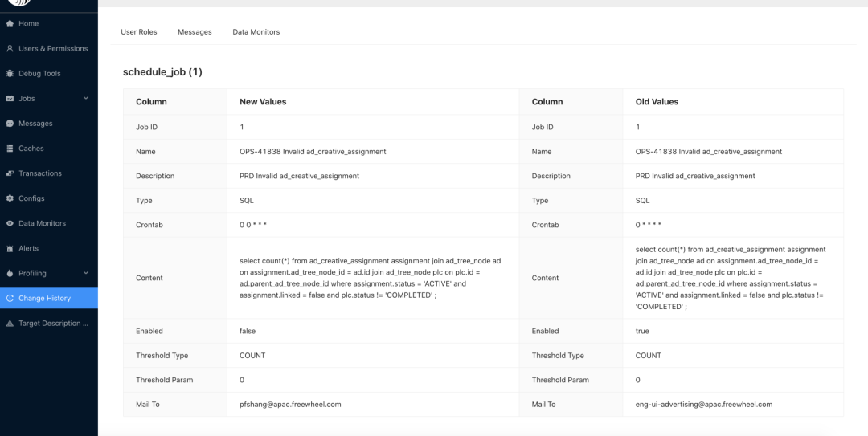This screenshot has width=868, height=436.
Task: Click the pfshang@apac.freewheel.com mail cell
Action: click(373, 405)
